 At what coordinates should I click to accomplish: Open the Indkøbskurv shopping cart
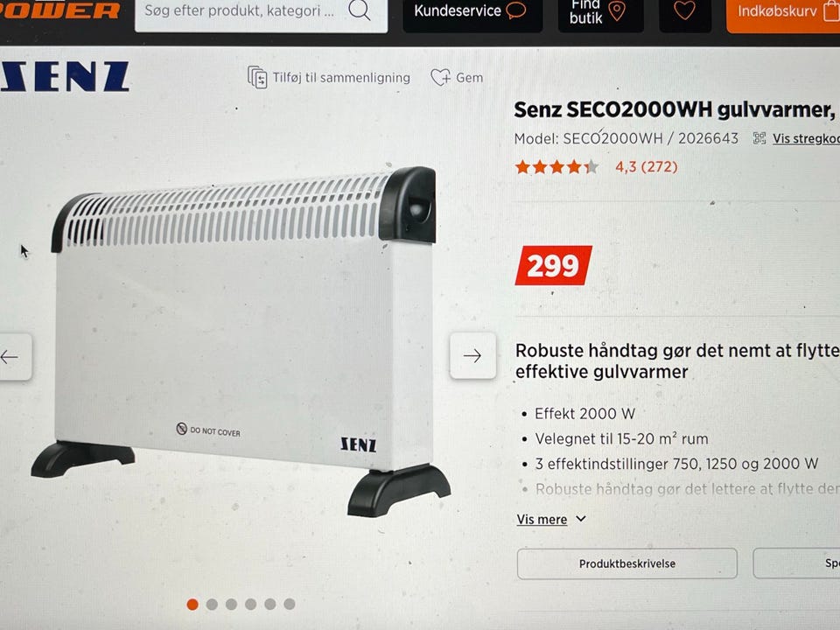click(x=783, y=11)
